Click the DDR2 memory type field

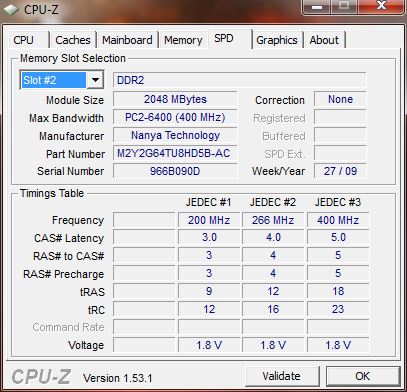coord(239,80)
